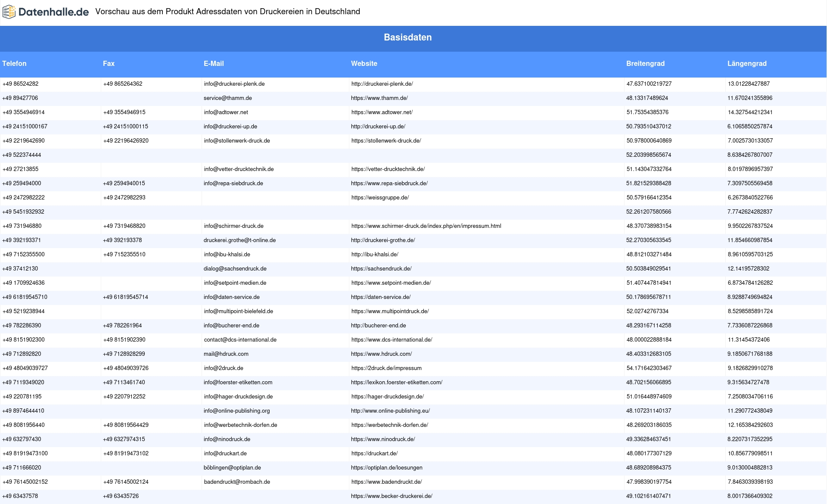Screen dimensions: 827x504
Task: Select fax number +49 2472982293
Action: point(124,198)
